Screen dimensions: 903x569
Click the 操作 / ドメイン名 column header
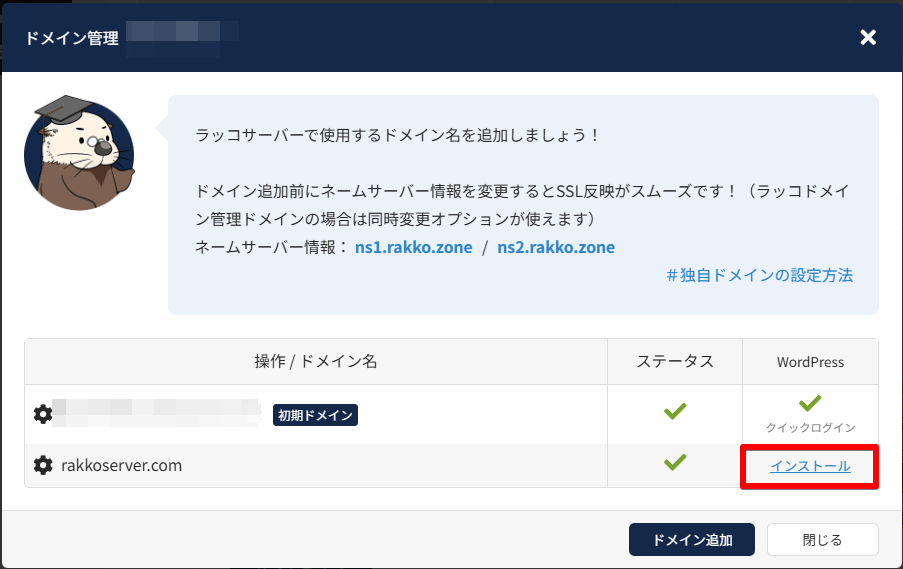click(x=315, y=361)
